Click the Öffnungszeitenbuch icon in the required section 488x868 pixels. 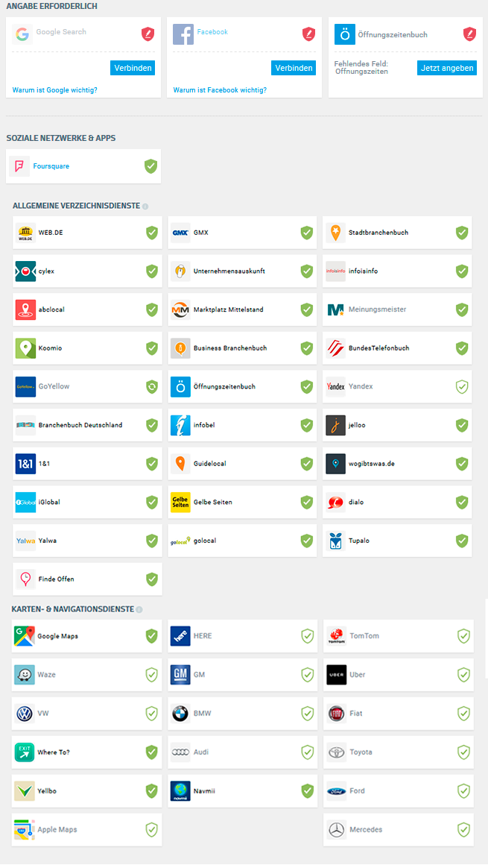point(345,34)
